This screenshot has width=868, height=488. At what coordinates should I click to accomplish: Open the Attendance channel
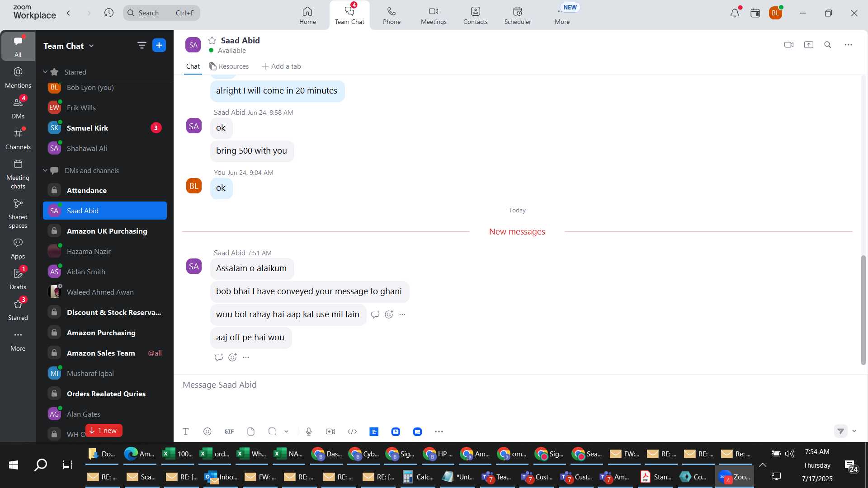(105, 190)
